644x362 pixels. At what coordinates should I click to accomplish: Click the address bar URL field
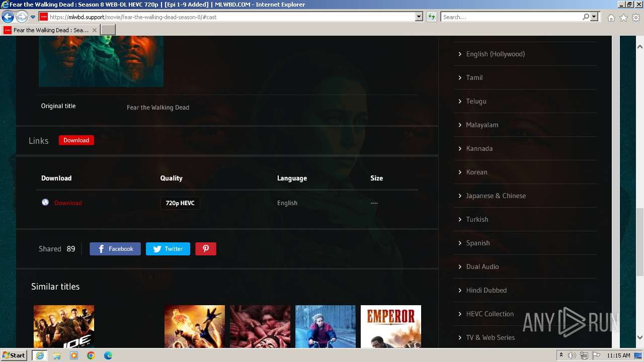pos(226,17)
